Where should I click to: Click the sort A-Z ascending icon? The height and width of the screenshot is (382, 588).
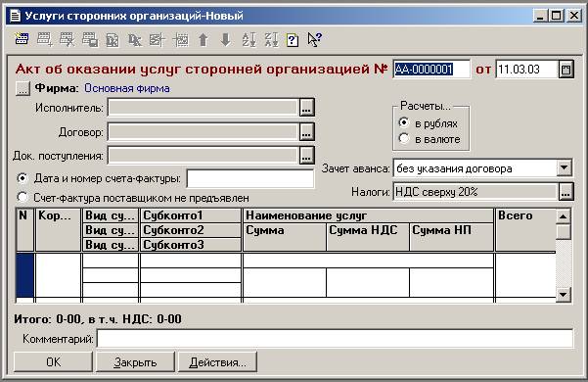point(249,40)
